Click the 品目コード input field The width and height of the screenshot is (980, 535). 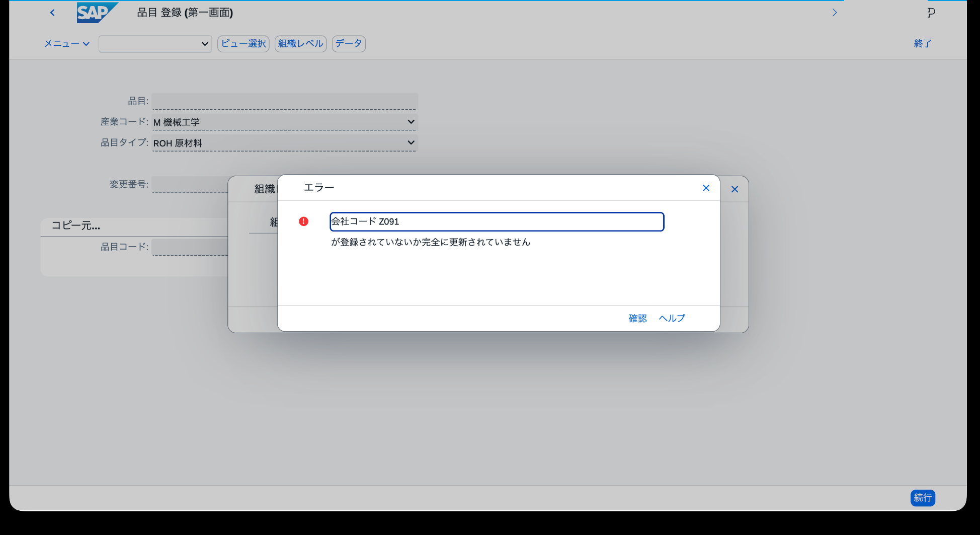[x=190, y=247]
